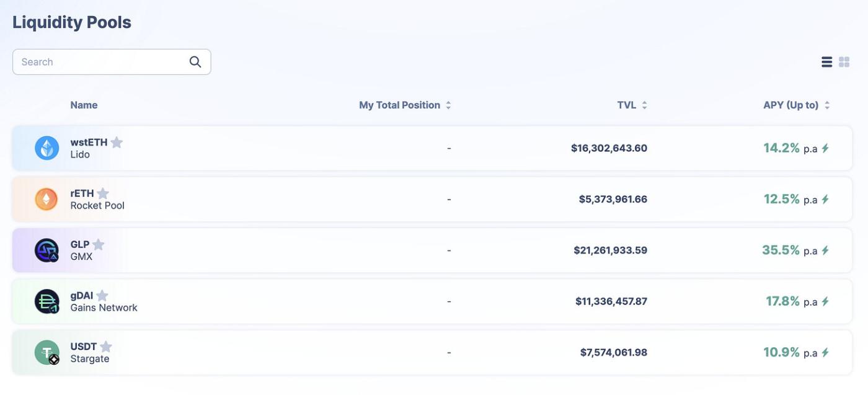868x395 pixels.
Task: Toggle the star next to GLP
Action: (98, 244)
